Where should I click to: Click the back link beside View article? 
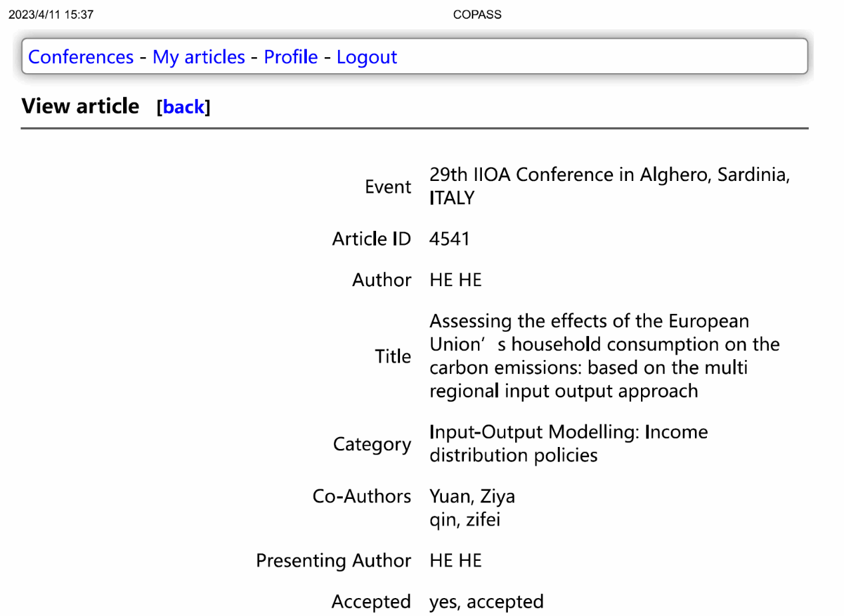click(183, 107)
